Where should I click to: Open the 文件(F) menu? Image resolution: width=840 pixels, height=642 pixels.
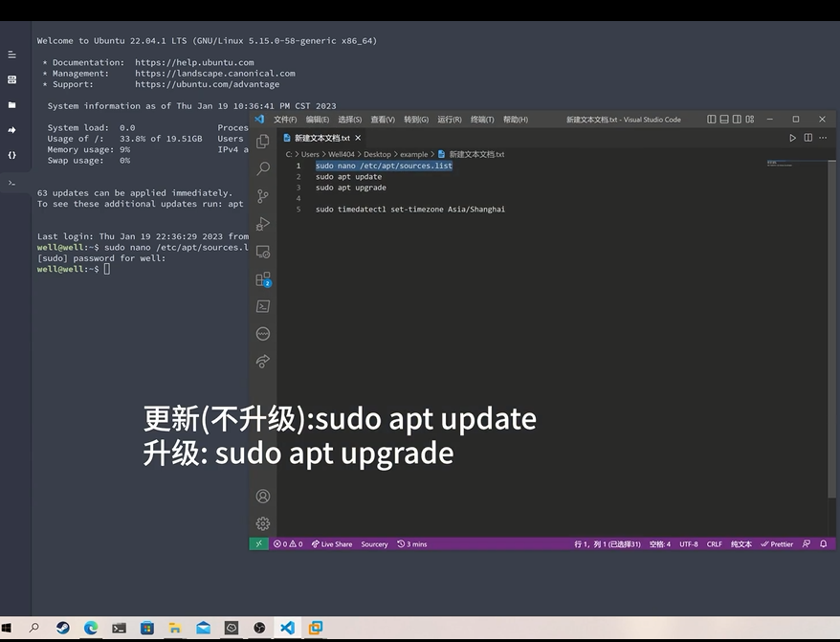(x=285, y=120)
